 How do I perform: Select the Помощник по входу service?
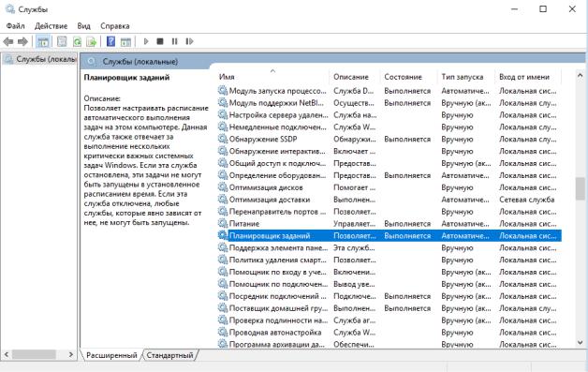pos(389,272)
